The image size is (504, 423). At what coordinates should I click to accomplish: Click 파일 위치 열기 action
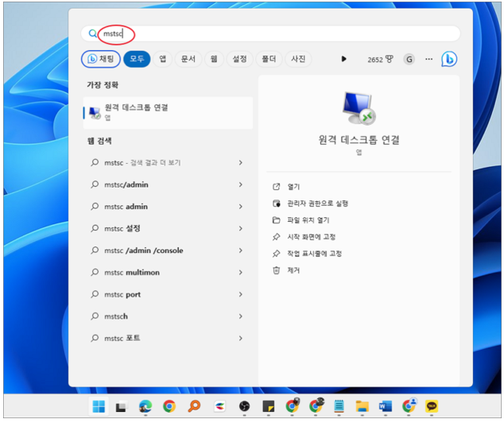point(308,220)
